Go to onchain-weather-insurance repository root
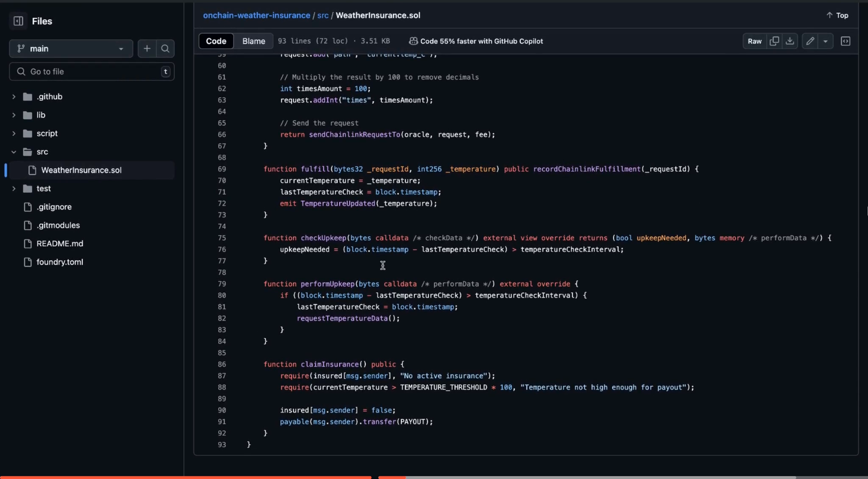868x479 pixels. pyautogui.click(x=256, y=15)
